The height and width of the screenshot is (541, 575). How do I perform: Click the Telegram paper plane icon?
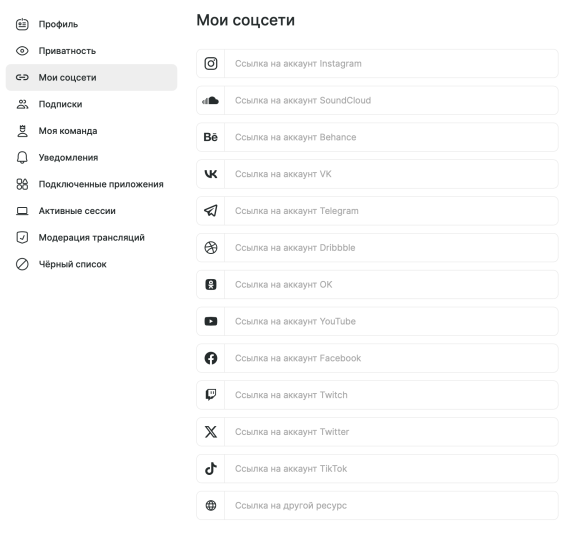point(210,211)
